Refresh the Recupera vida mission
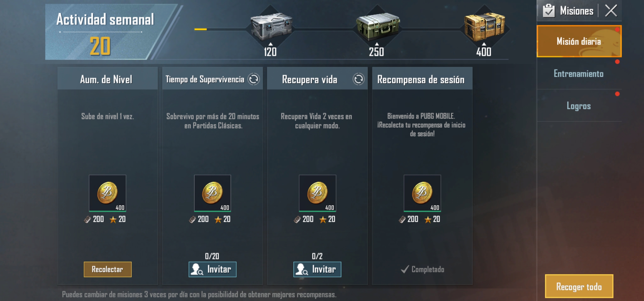The width and height of the screenshot is (644, 301). [x=358, y=79]
